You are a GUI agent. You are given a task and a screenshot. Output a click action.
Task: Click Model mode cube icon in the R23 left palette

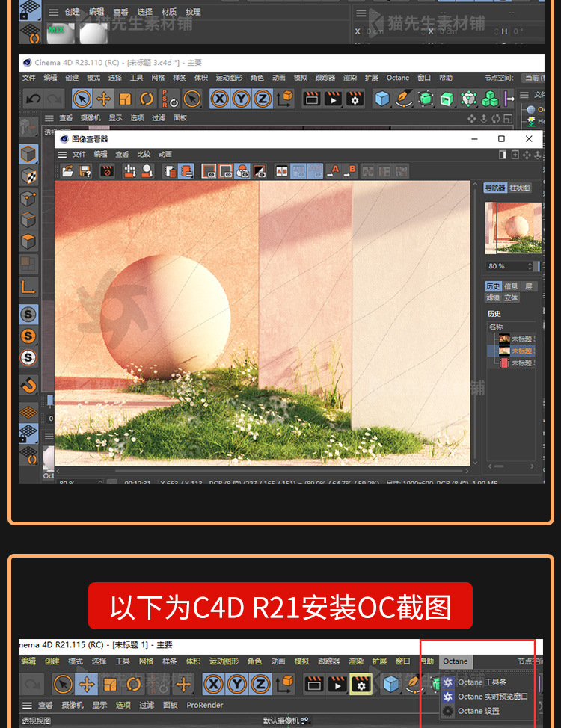tap(28, 154)
